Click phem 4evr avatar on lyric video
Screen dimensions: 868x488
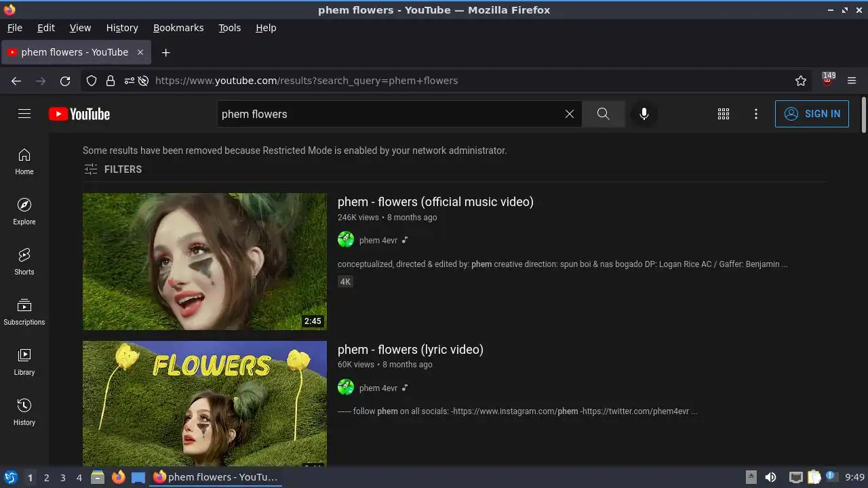(346, 387)
